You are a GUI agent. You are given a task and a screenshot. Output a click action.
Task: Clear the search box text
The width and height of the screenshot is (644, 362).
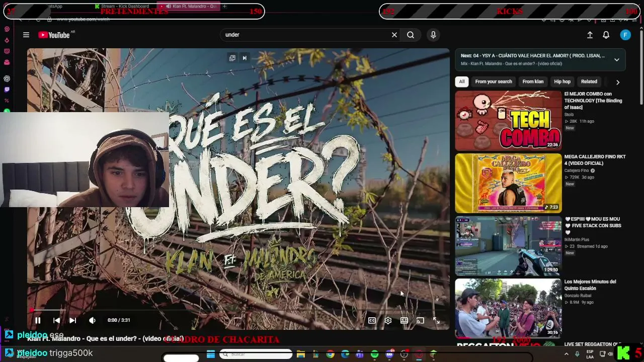pyautogui.click(x=394, y=35)
